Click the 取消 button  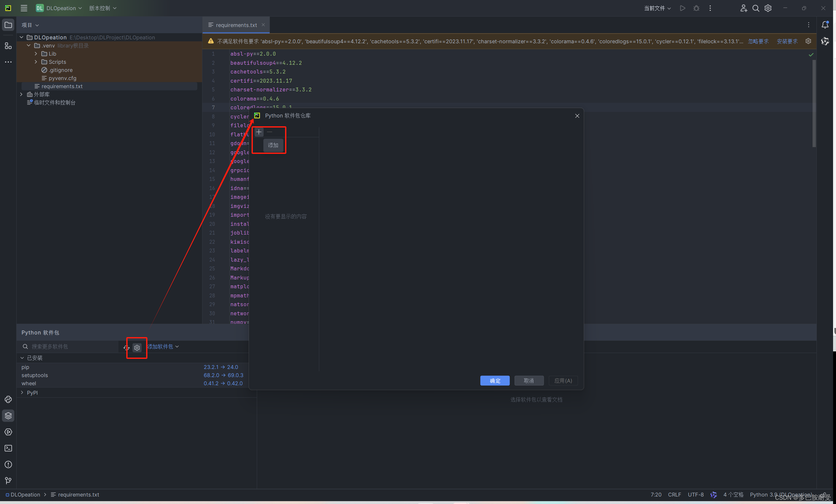(x=529, y=381)
